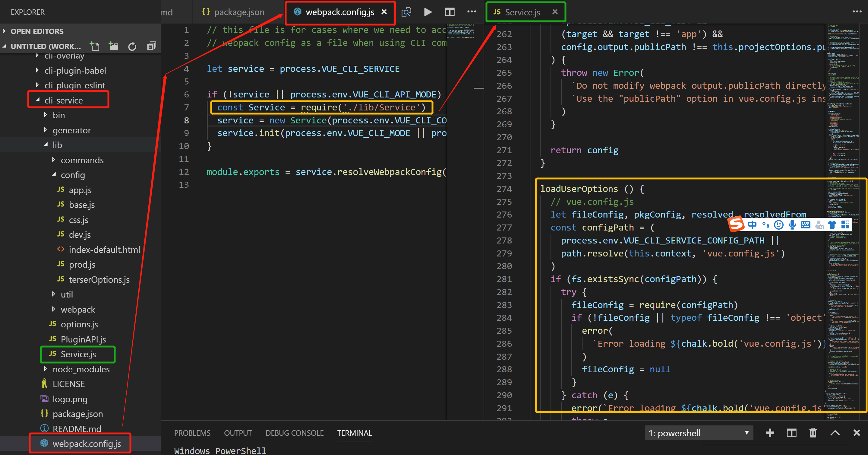This screenshot has width=868, height=455.
Task: Close the webpack.config.js tab
Action: (x=384, y=12)
